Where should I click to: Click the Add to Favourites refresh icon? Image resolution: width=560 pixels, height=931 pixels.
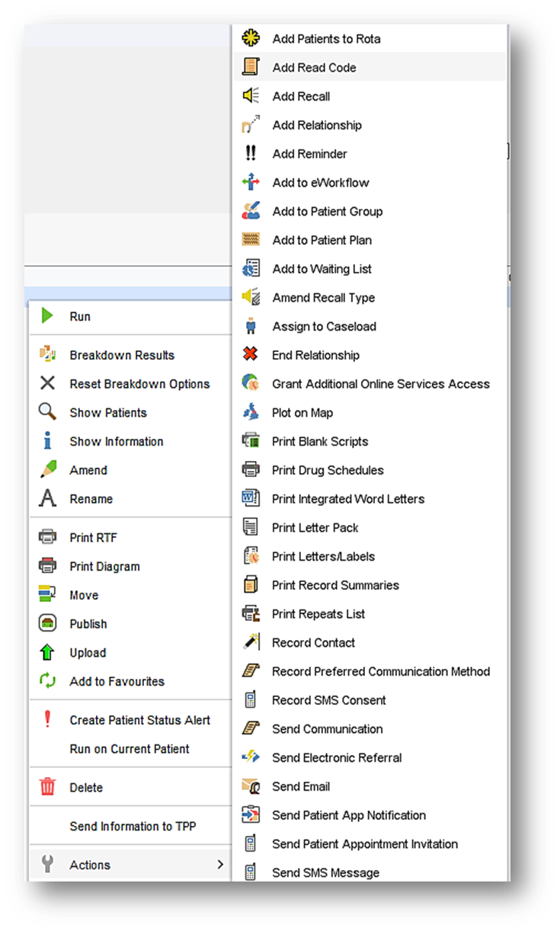(48, 681)
